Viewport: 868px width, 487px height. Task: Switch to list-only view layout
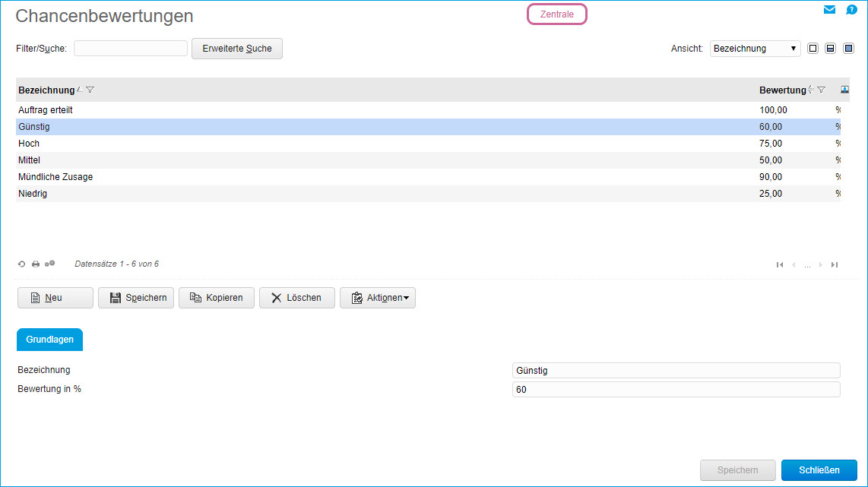(813, 49)
